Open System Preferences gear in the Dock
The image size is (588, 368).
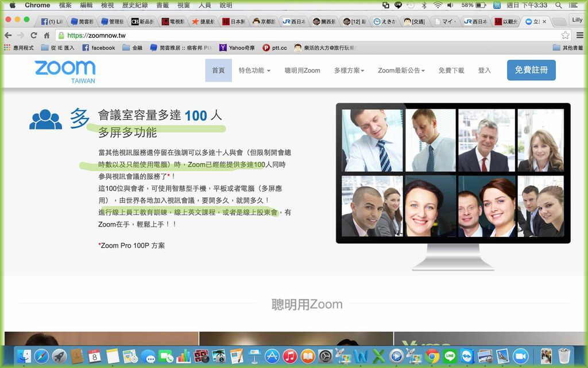[325, 355]
